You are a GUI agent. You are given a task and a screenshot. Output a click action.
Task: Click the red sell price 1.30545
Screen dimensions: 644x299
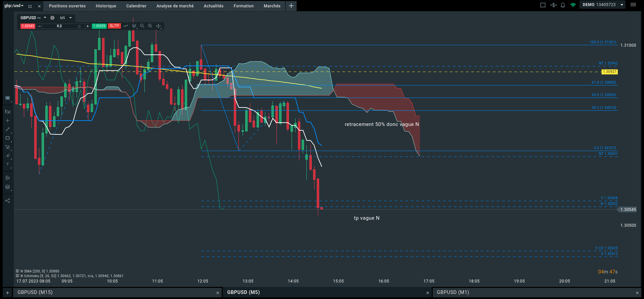pos(28,26)
